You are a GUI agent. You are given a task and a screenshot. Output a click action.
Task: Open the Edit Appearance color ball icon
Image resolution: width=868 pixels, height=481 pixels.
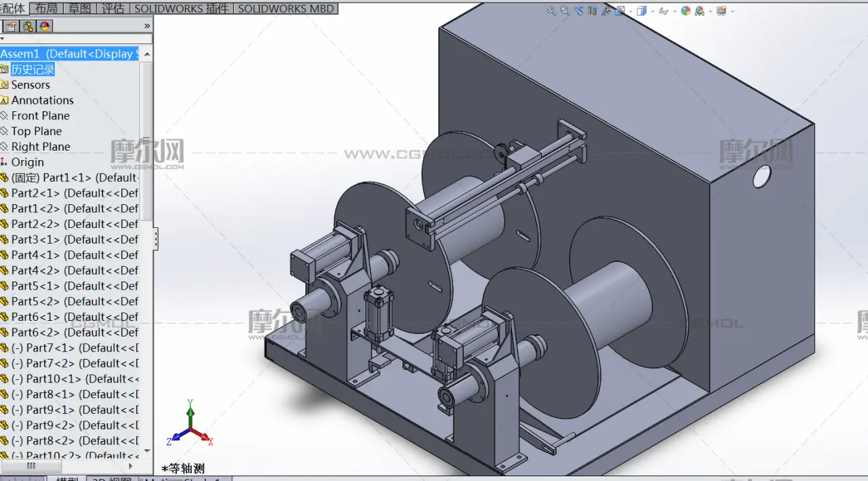(x=686, y=11)
